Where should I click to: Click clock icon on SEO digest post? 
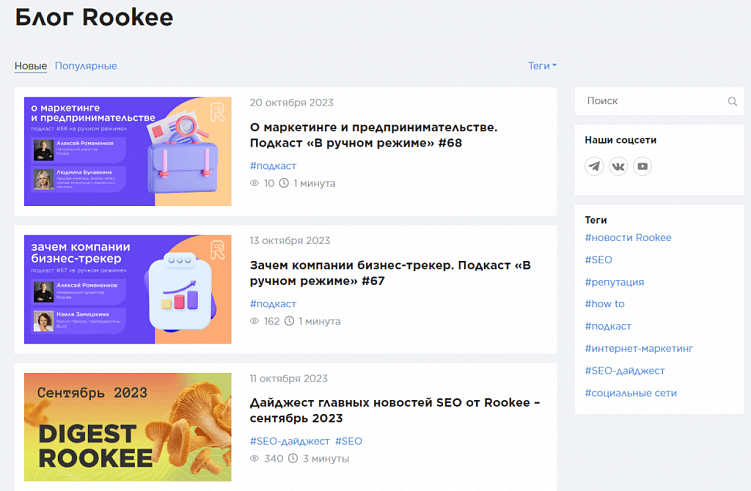293,458
